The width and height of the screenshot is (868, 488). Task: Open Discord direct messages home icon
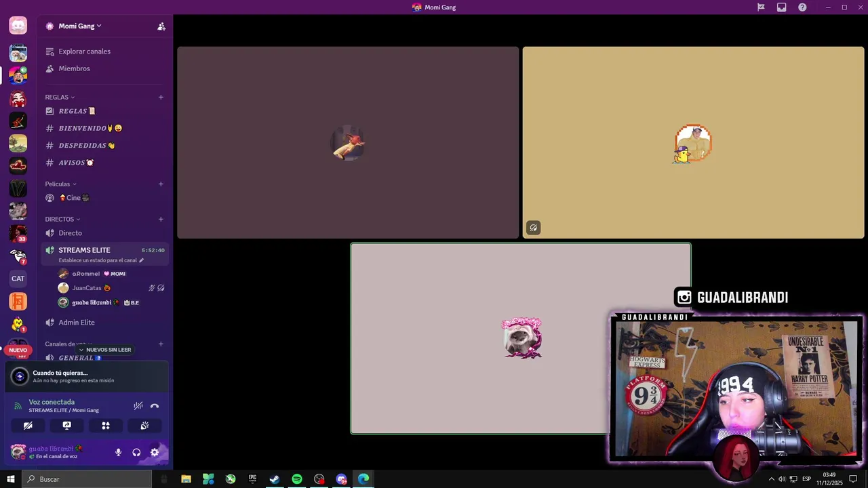tap(18, 26)
